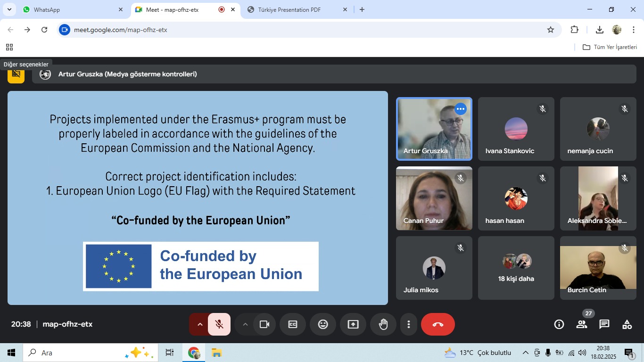Screen dimensions: 644x362
Task: Open the chat panel icon
Action: 604,324
